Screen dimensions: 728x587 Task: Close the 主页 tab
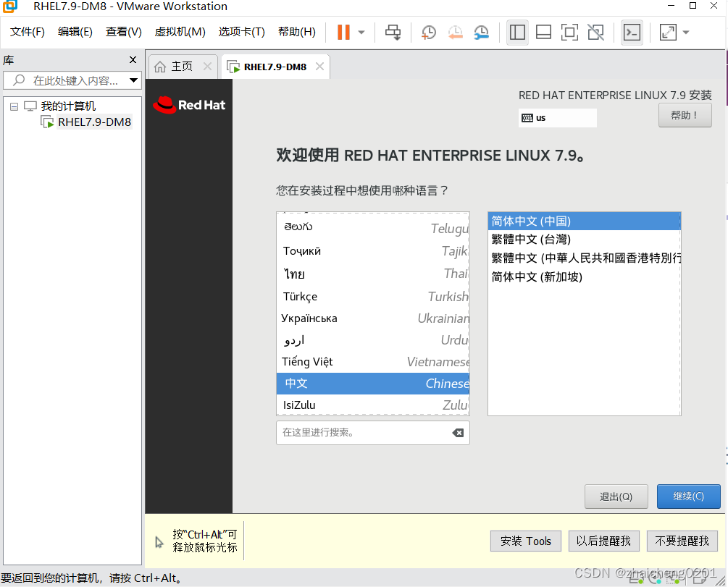click(208, 67)
